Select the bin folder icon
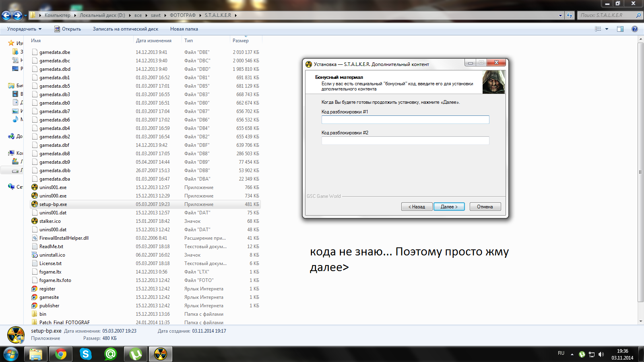Viewport: 644px width, 362px height. pyautogui.click(x=35, y=314)
